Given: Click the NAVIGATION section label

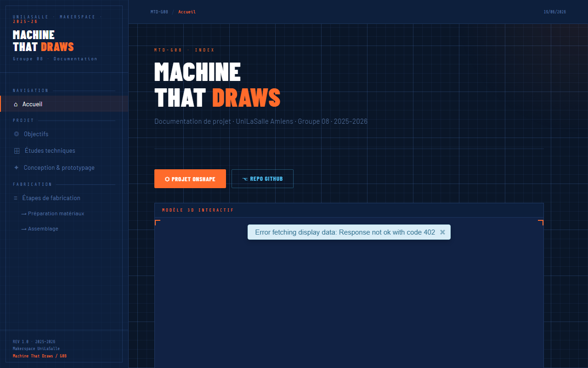Looking at the screenshot, I should tap(31, 91).
